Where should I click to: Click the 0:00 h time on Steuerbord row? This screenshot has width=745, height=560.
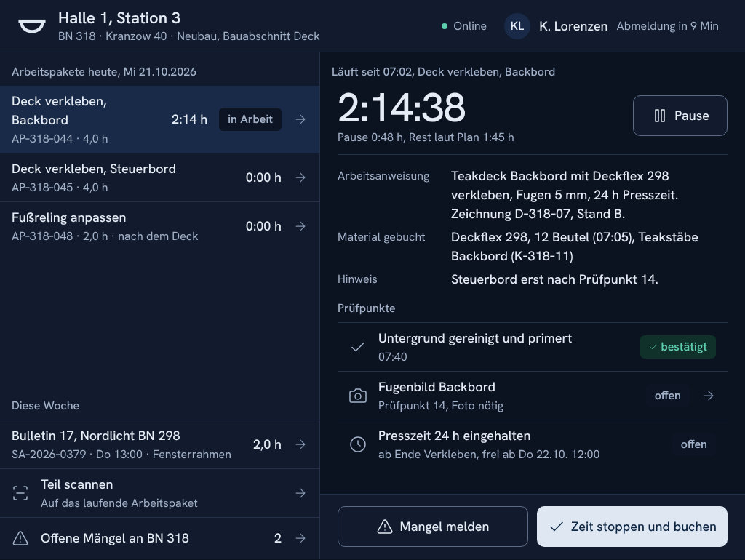coord(263,177)
